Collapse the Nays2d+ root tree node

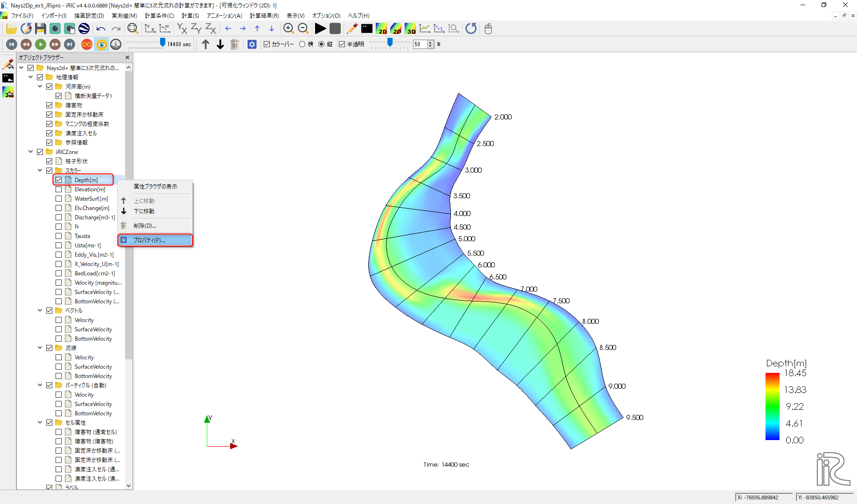tap(21, 68)
